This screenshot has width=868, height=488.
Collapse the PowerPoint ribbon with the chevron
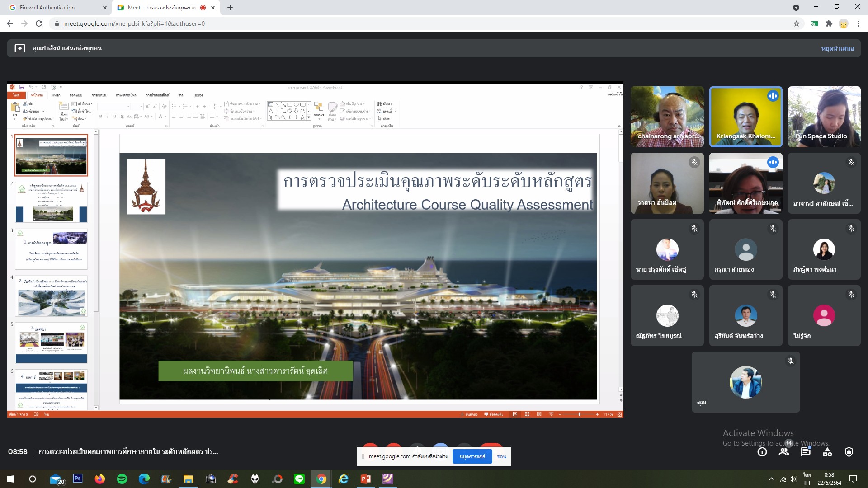pyautogui.click(x=619, y=126)
